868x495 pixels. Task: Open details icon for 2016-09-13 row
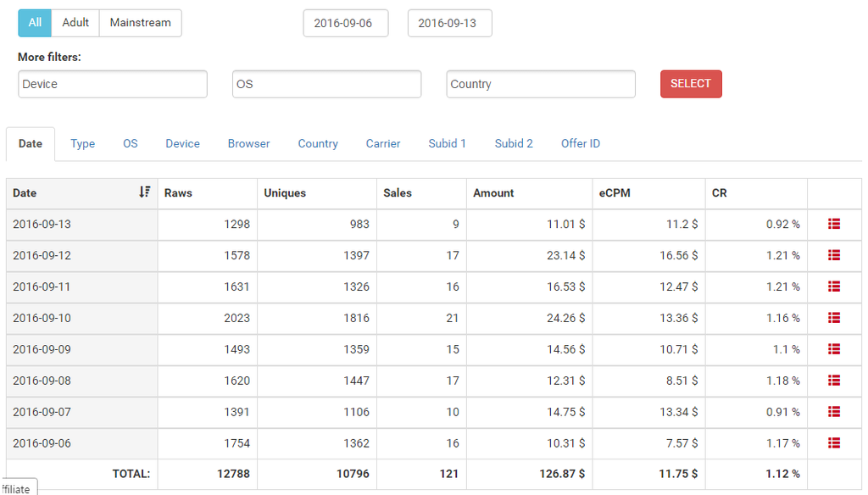click(x=834, y=224)
